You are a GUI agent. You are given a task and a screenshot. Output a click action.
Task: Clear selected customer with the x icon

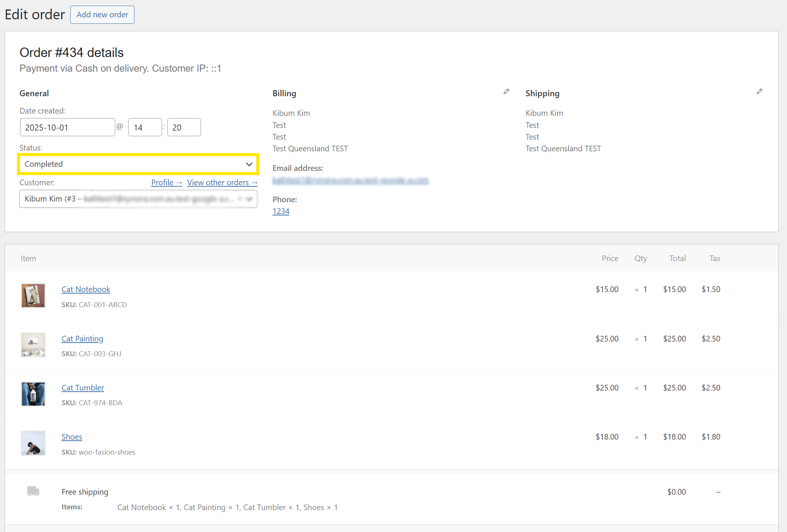click(240, 198)
